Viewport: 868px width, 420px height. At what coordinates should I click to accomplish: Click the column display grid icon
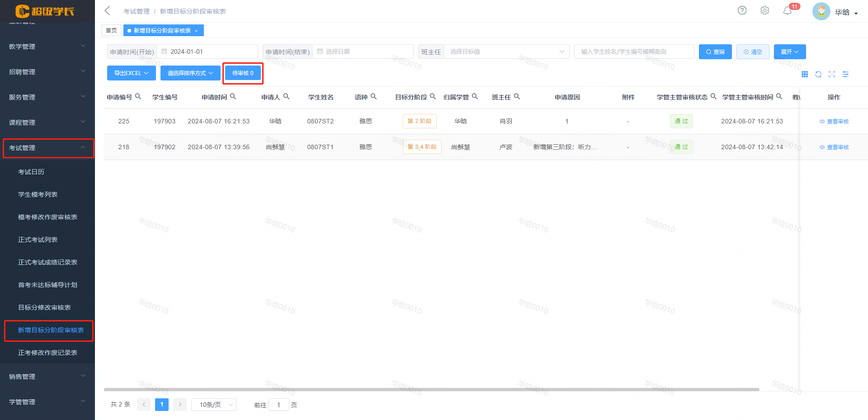(x=805, y=74)
